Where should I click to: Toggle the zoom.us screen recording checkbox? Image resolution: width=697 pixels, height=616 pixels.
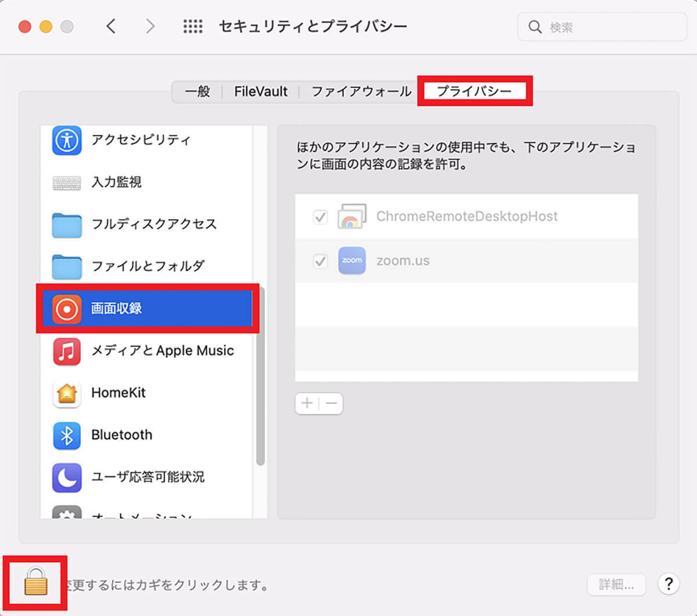coord(320,261)
